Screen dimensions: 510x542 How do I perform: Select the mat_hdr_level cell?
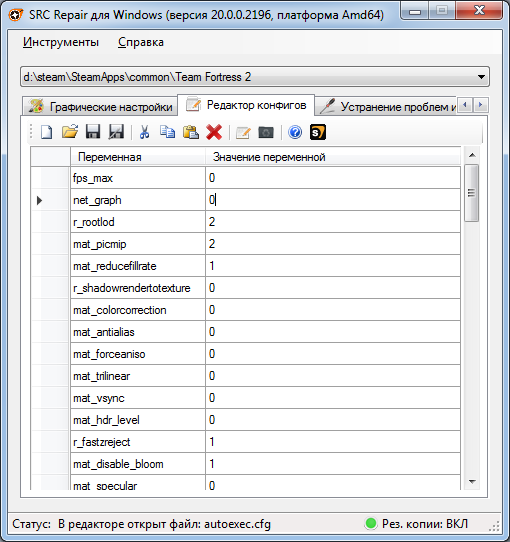tap(138, 420)
